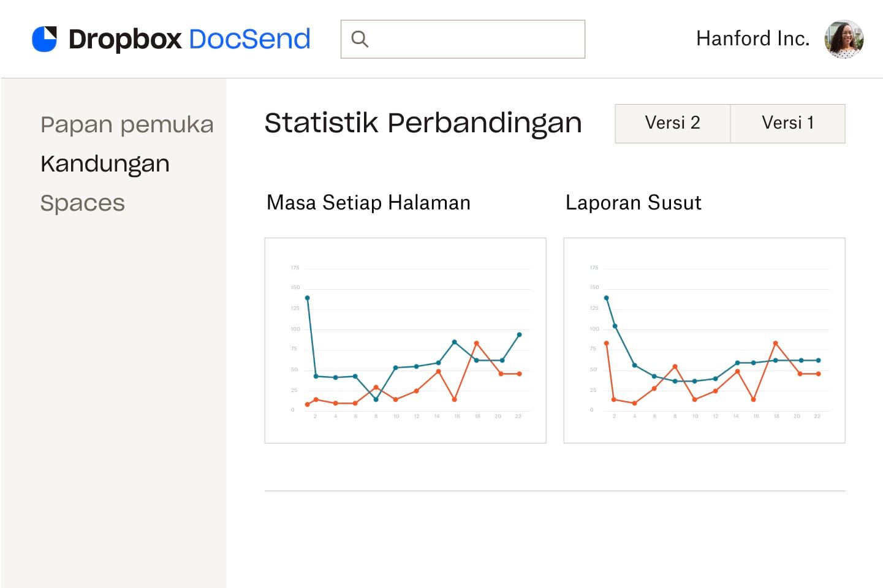Screen dimensions: 883x588
Task: Click the DocSend wordmark
Action: pos(249,39)
